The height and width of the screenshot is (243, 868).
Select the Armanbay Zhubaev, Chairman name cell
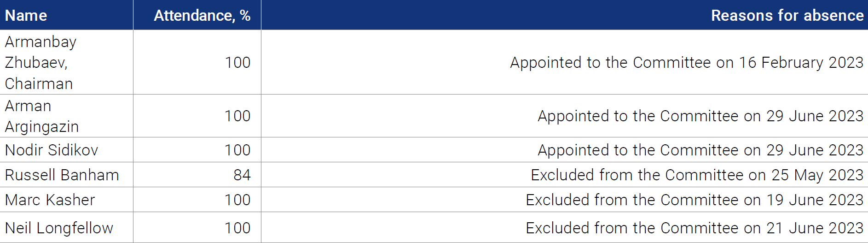[66, 62]
